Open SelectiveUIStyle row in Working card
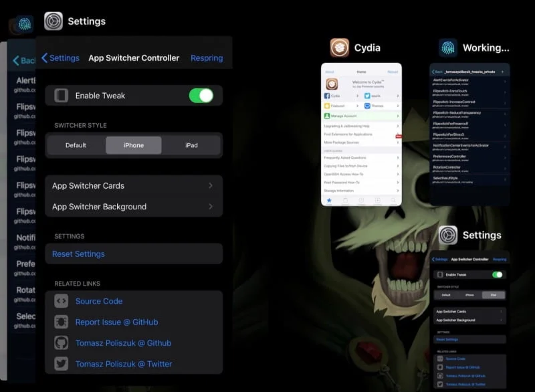Viewport: 535px width, 392px height. (469, 179)
